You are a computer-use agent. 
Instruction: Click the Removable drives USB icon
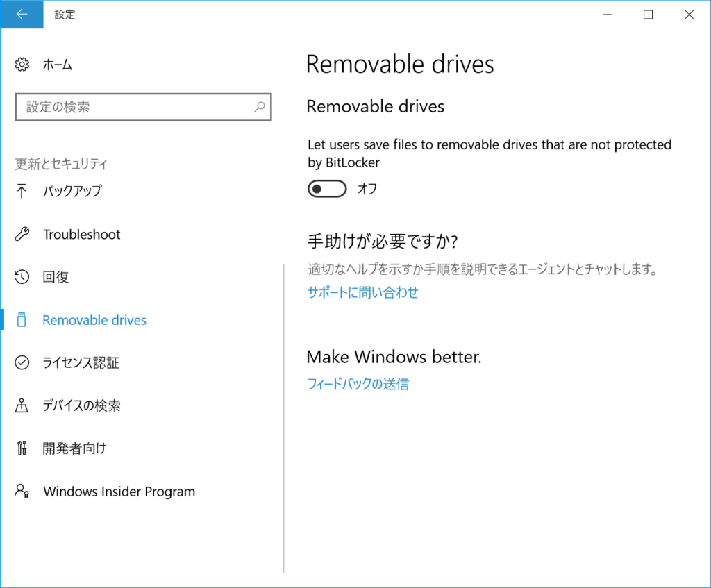pyautogui.click(x=22, y=319)
